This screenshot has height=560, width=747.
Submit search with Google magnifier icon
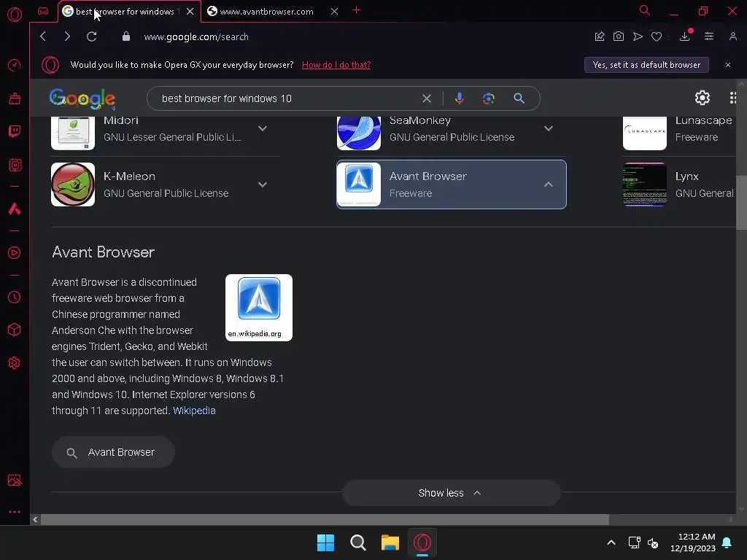coord(519,98)
